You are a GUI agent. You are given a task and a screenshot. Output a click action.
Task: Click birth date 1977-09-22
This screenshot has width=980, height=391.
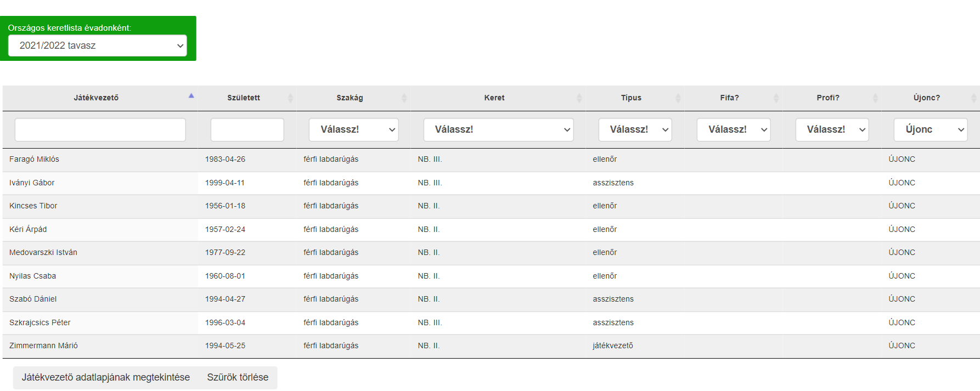point(225,253)
